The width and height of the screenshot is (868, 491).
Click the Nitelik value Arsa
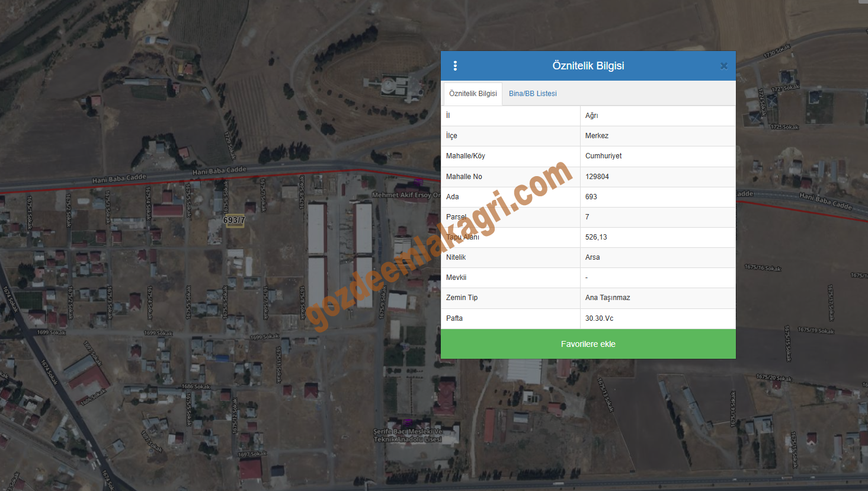[x=592, y=257]
